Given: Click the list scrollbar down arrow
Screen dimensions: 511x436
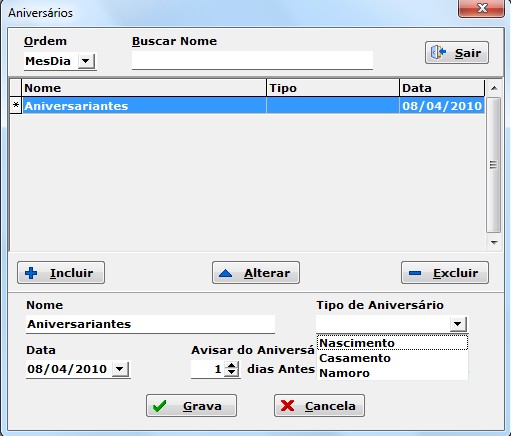Looking at the screenshot, I should tap(494, 242).
